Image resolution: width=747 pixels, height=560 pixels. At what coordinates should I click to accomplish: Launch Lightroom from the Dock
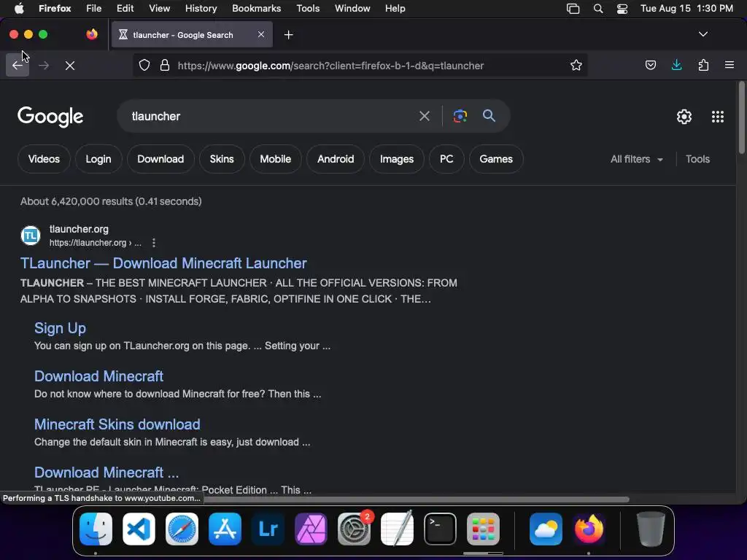point(268,529)
